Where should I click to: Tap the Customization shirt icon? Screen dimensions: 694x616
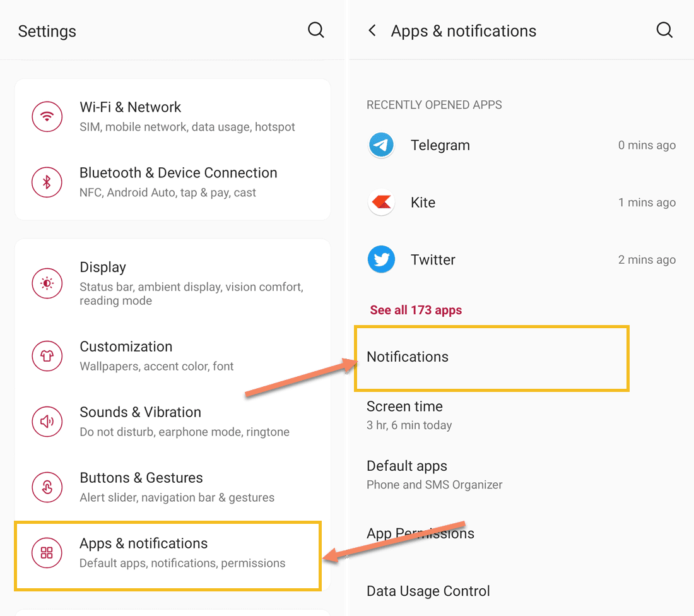tap(47, 355)
